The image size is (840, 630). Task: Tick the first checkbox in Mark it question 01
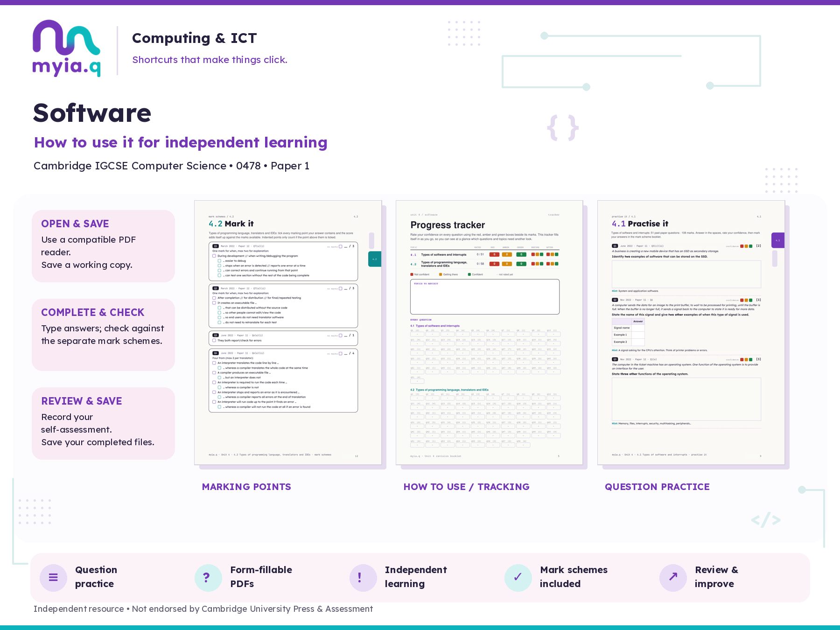[214, 256]
